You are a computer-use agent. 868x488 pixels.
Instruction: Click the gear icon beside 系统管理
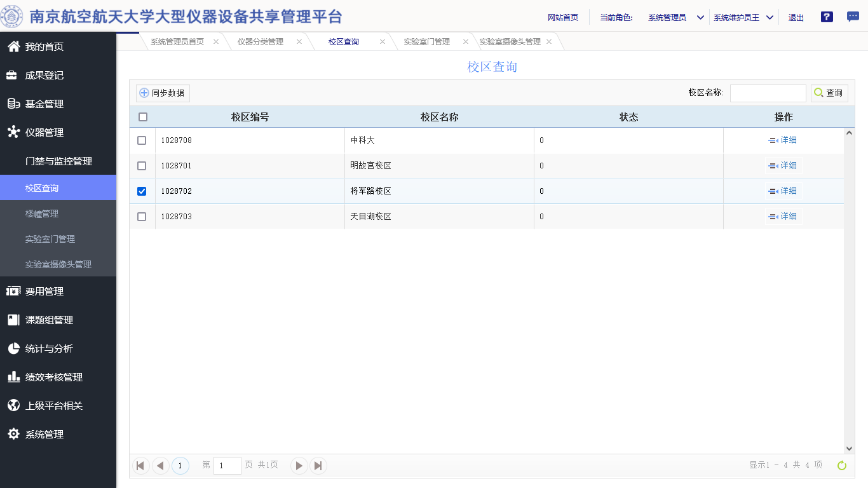[13, 434]
